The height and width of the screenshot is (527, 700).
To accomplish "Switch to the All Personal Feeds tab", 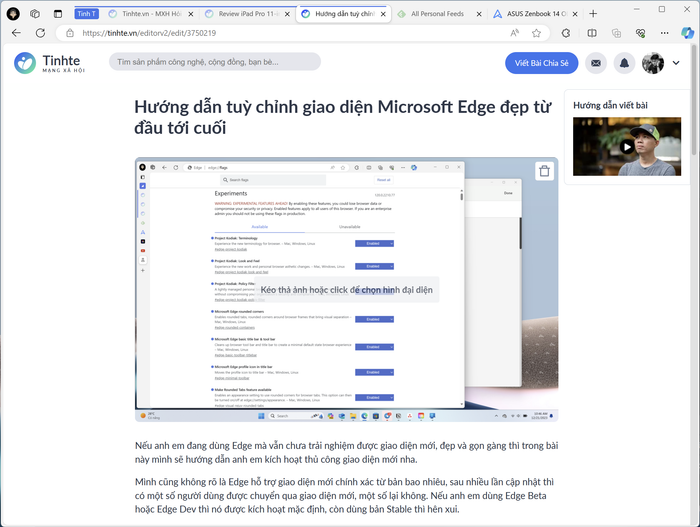I will [x=437, y=14].
